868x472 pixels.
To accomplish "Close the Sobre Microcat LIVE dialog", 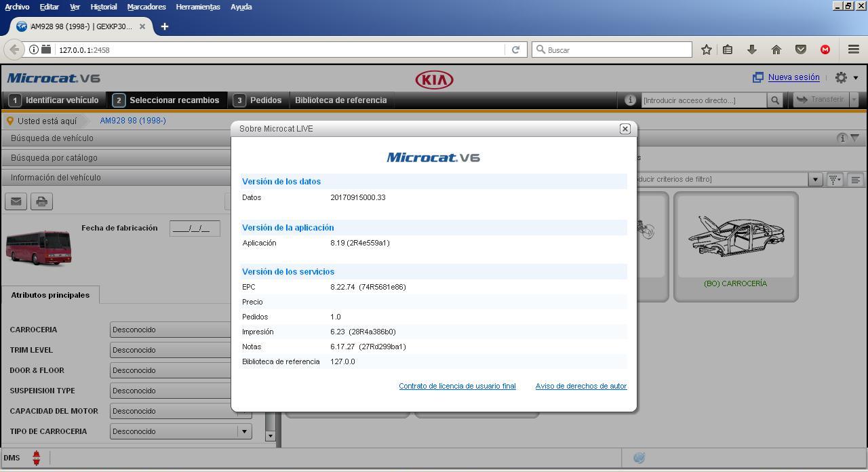I will [x=625, y=129].
